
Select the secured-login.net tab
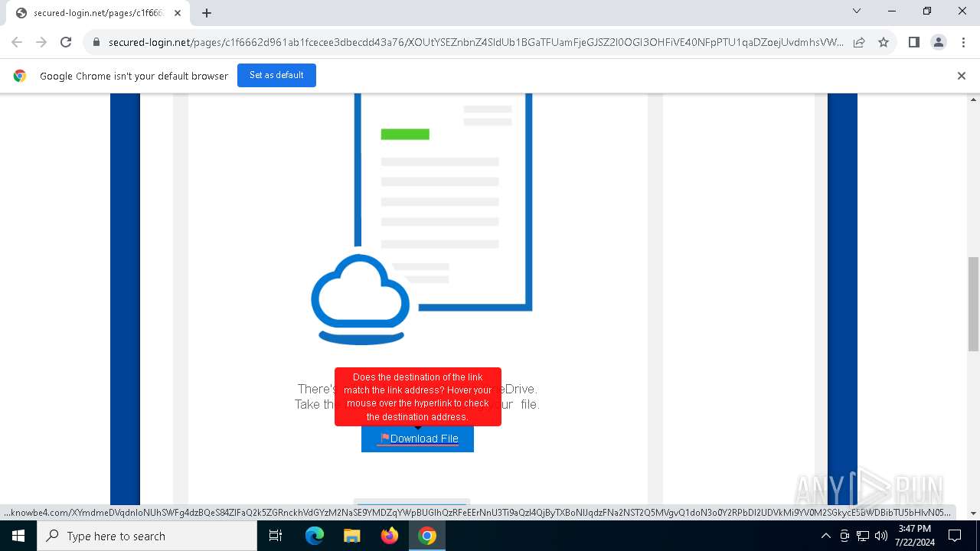pyautogui.click(x=98, y=13)
